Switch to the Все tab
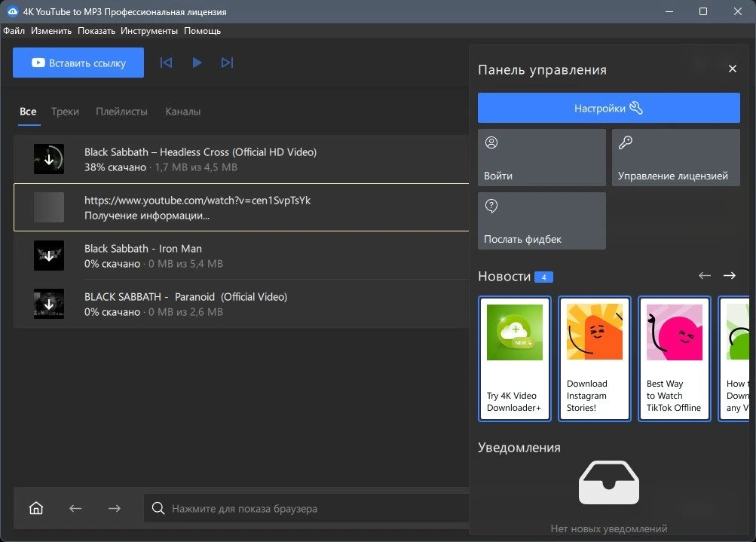The image size is (756, 542). pos(28,112)
